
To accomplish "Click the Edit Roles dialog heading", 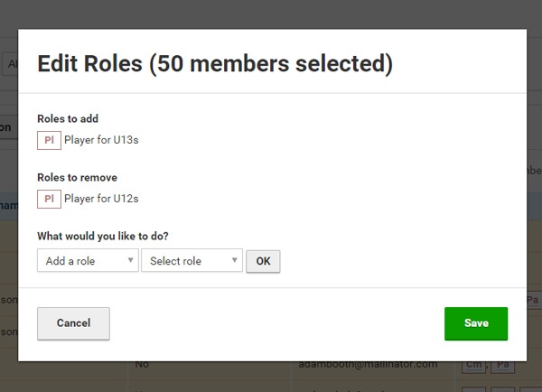I will pos(215,64).
